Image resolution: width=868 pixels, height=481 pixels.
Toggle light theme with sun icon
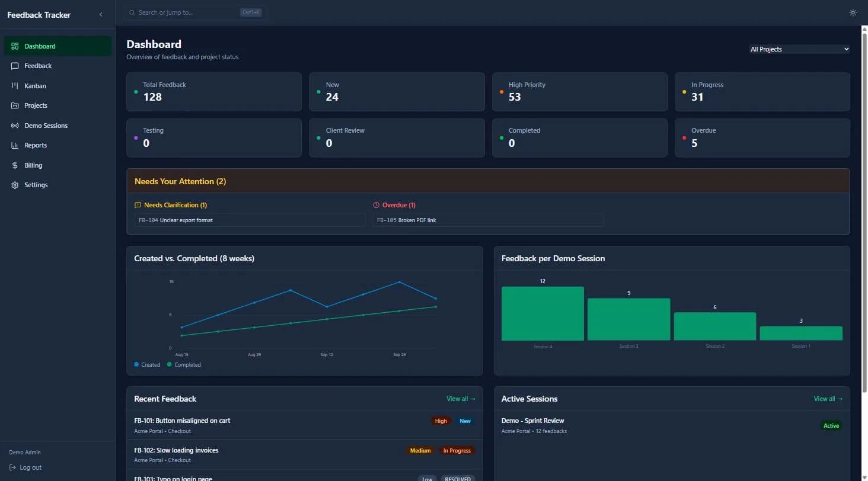click(x=853, y=12)
